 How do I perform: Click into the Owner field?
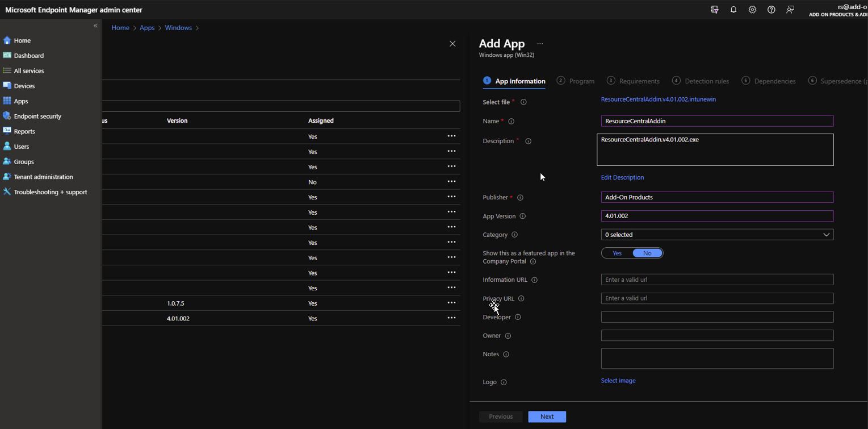coord(717,335)
